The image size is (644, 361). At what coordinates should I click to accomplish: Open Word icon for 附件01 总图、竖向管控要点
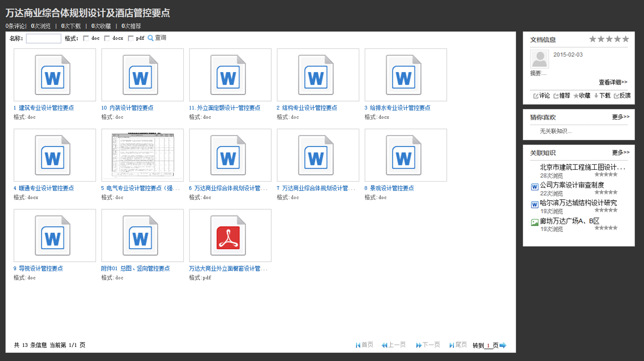click(x=141, y=236)
